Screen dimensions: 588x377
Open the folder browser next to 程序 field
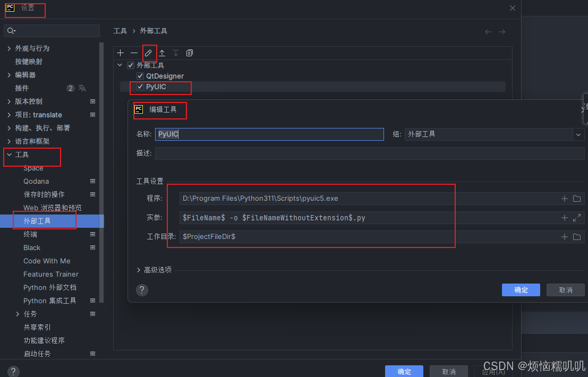tap(577, 198)
